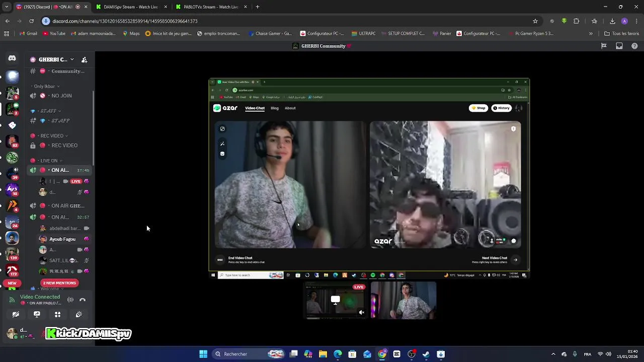
Task: Open Tous les favoris folder
Action: (x=621, y=34)
